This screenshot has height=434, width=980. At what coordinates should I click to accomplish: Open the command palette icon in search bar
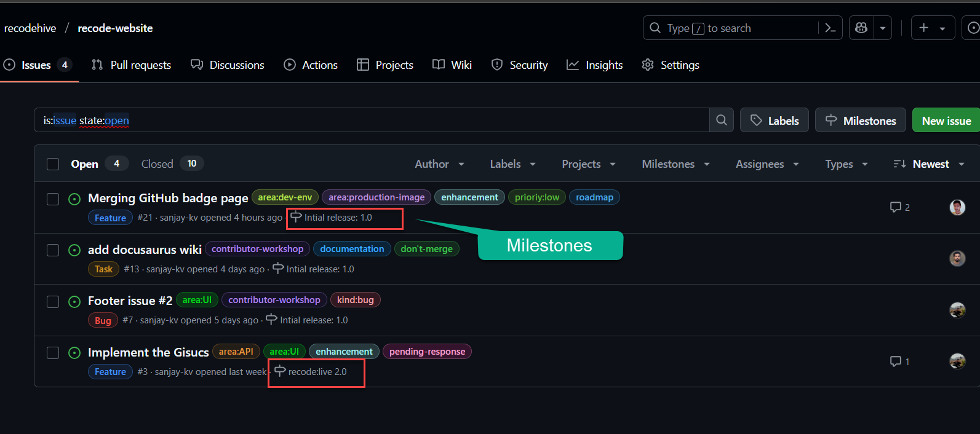(830, 28)
